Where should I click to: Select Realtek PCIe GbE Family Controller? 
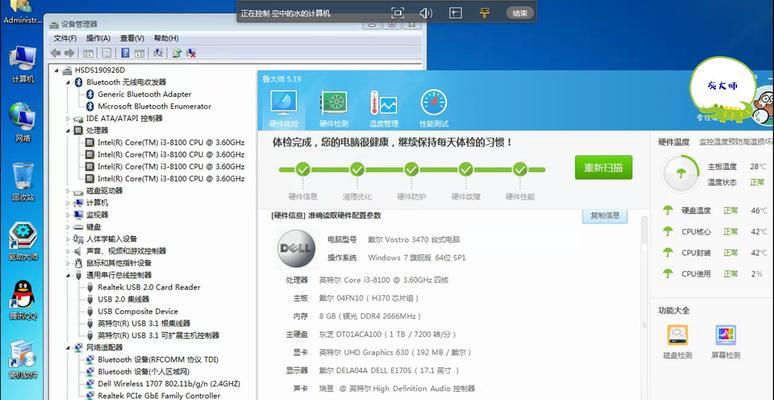[159, 396]
